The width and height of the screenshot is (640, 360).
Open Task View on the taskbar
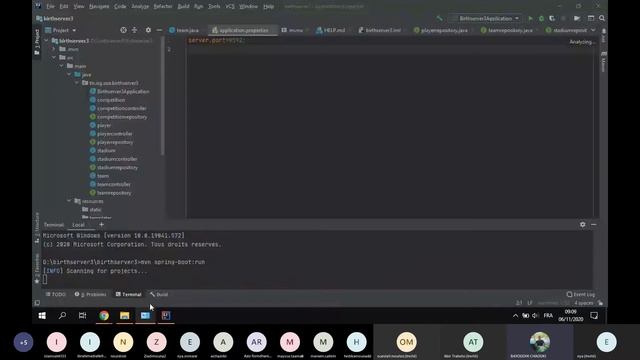pos(82,316)
